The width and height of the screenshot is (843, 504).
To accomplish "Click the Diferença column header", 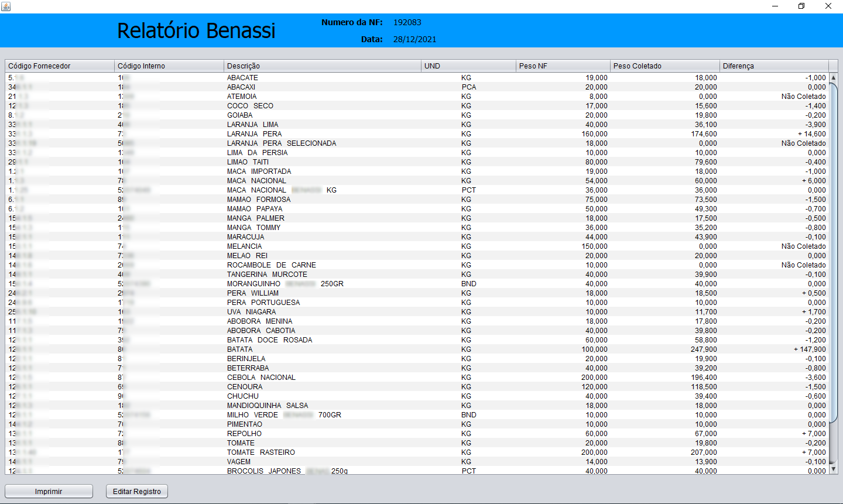I will pos(775,66).
